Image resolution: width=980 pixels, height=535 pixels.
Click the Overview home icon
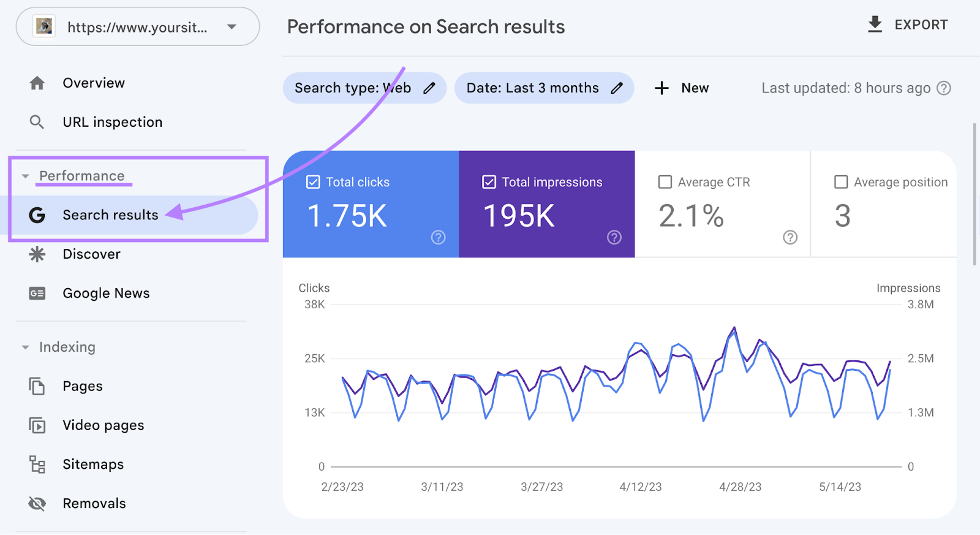pos(37,83)
